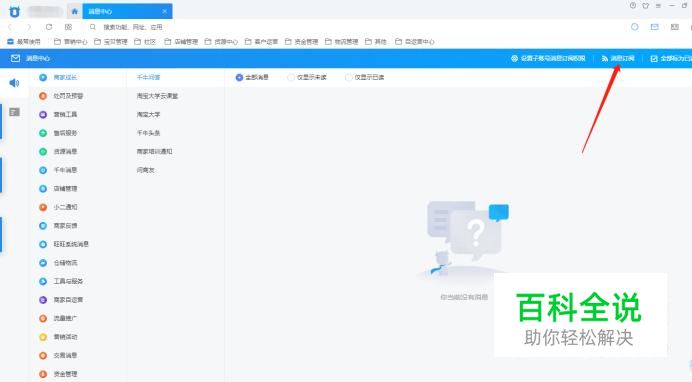Select the 千牛头条 subcategory
The image size is (692, 382).
pyautogui.click(x=148, y=133)
